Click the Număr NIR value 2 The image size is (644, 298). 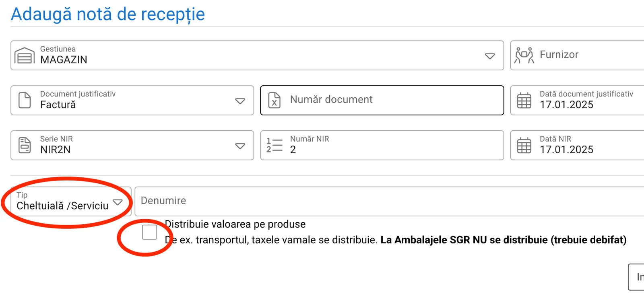point(293,150)
